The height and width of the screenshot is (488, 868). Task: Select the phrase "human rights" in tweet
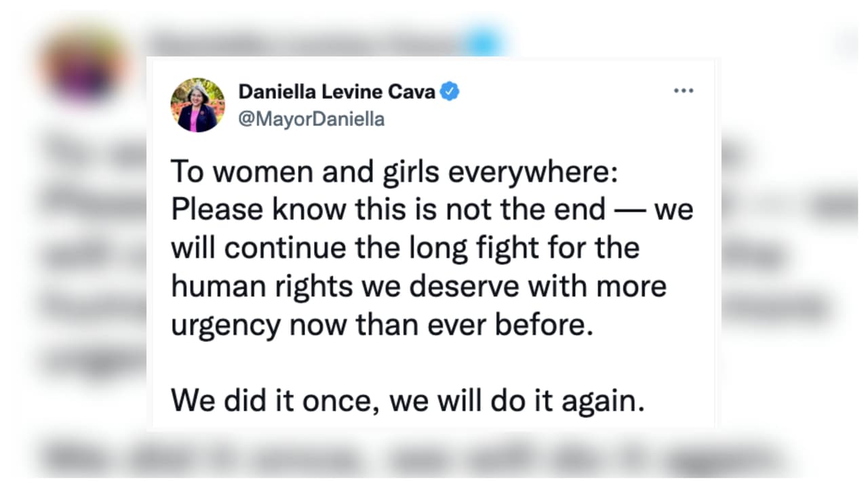coord(262,286)
